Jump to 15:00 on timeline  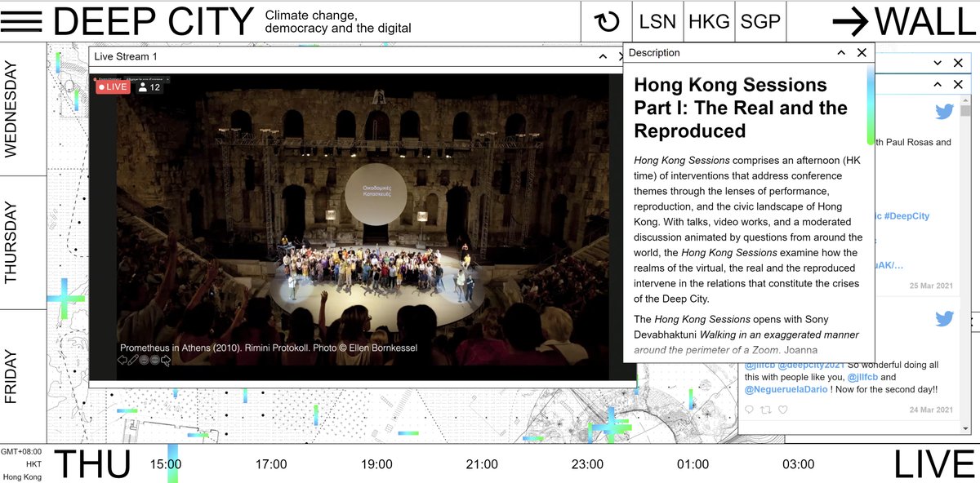(x=166, y=464)
